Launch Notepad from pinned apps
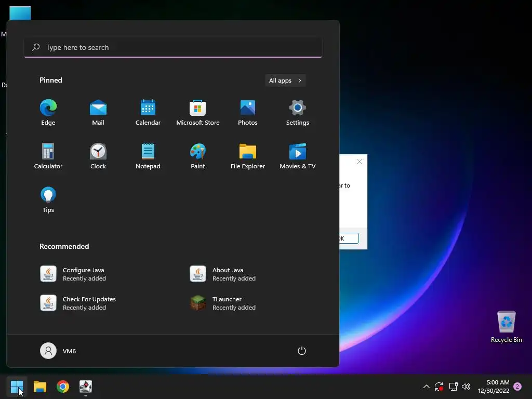 click(148, 156)
